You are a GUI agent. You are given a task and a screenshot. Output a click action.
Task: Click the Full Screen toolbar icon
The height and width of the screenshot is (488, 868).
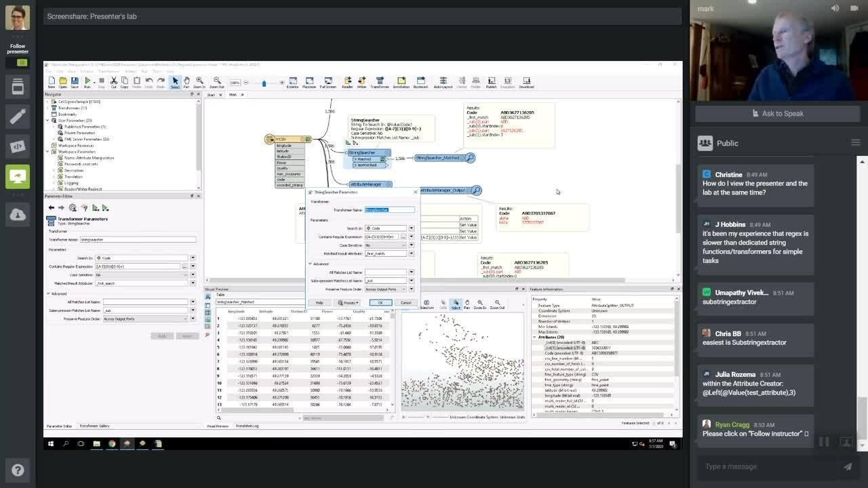[328, 81]
